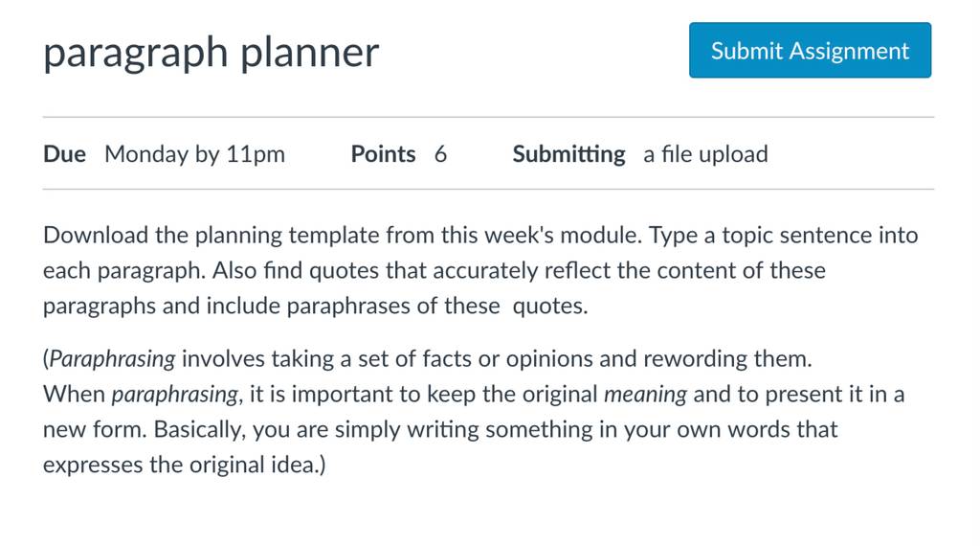Click the final line 'expresses the original idea.'
Screen dimensions: 980x546
click(x=185, y=466)
